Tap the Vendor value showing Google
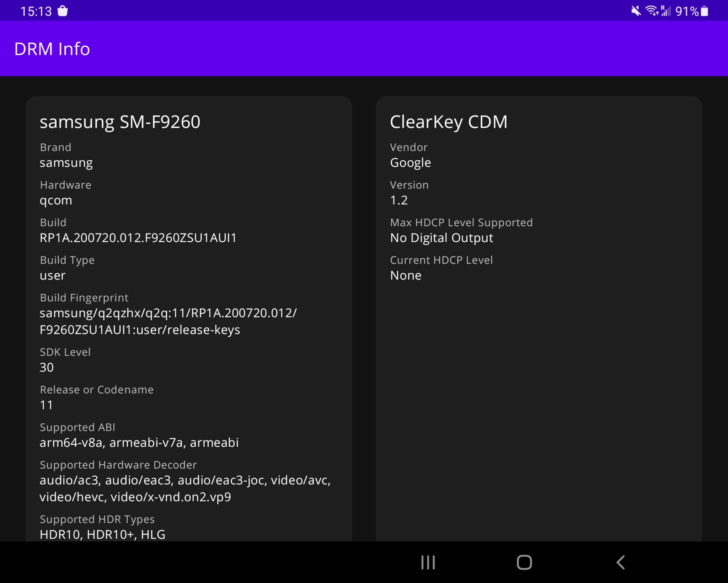Viewport: 728px width, 583px height. pos(411,162)
